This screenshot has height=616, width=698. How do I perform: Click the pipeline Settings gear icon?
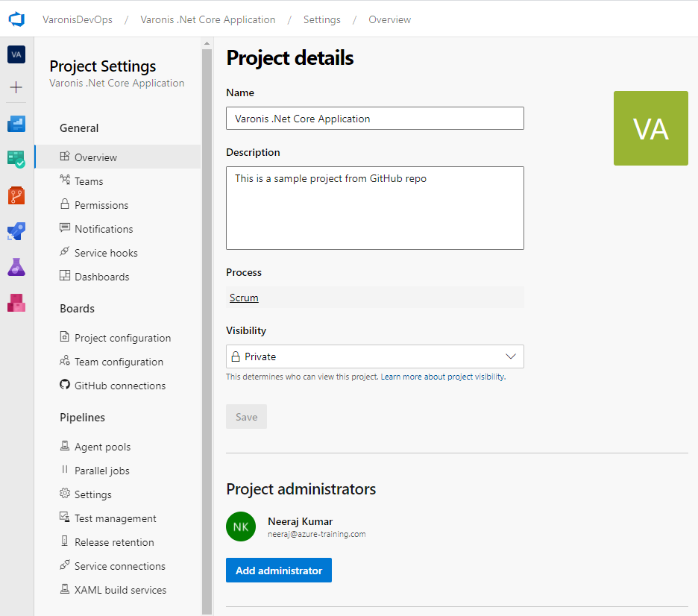pyautogui.click(x=65, y=493)
